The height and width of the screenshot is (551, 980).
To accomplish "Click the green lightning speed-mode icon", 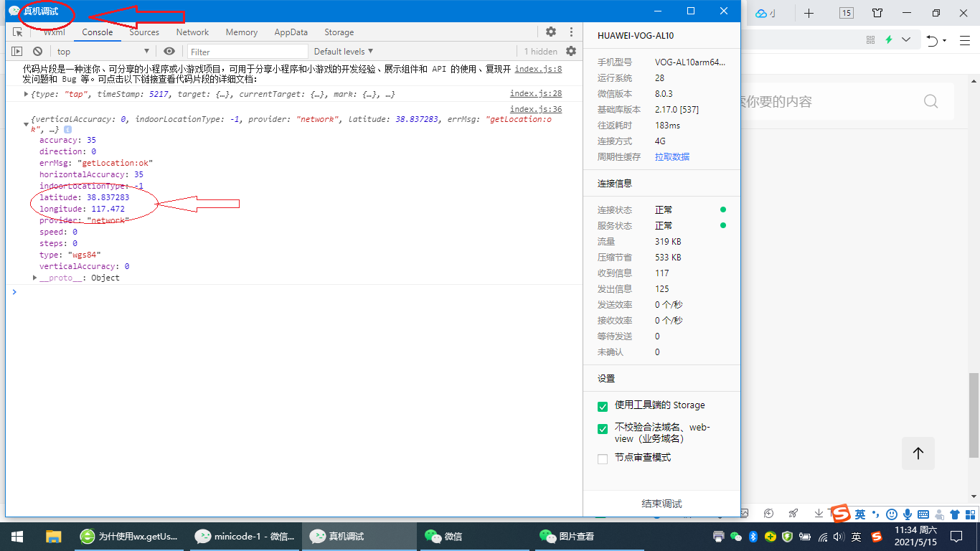I will pos(889,40).
